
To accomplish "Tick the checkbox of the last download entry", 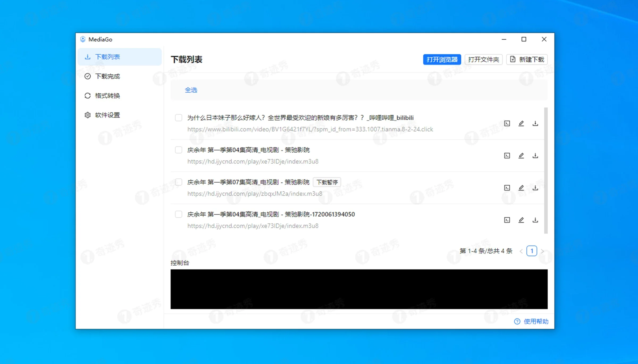I will click(178, 214).
